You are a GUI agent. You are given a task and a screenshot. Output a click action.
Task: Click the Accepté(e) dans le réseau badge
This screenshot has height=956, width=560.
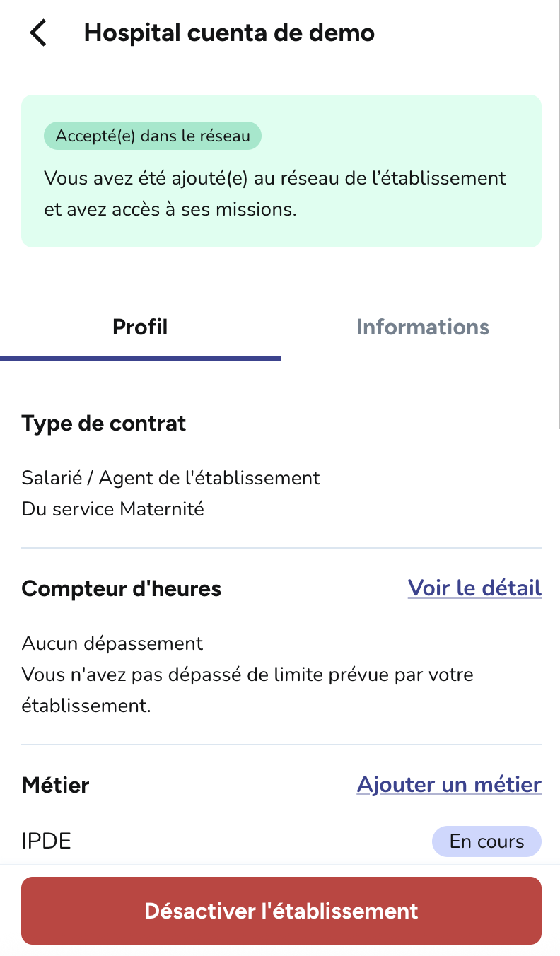152,135
